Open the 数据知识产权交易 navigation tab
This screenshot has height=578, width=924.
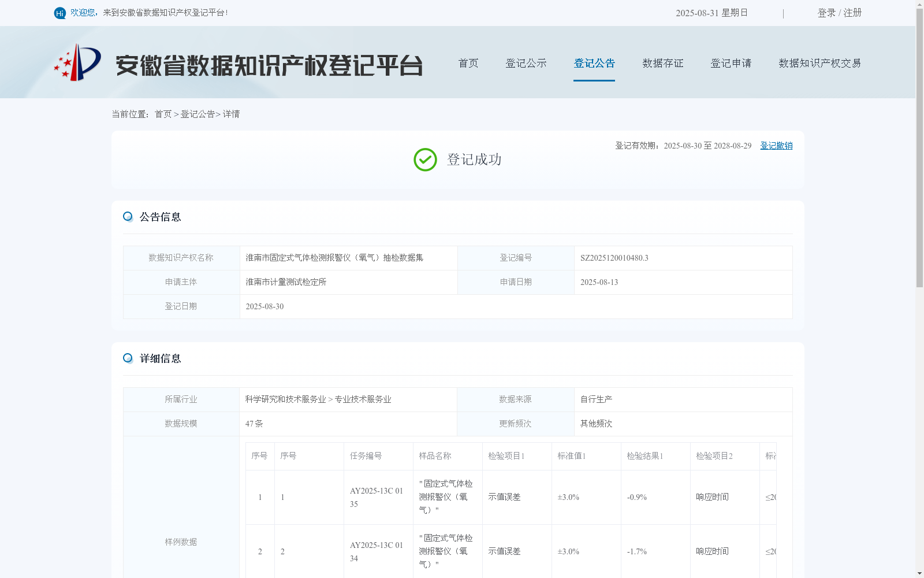(x=820, y=63)
